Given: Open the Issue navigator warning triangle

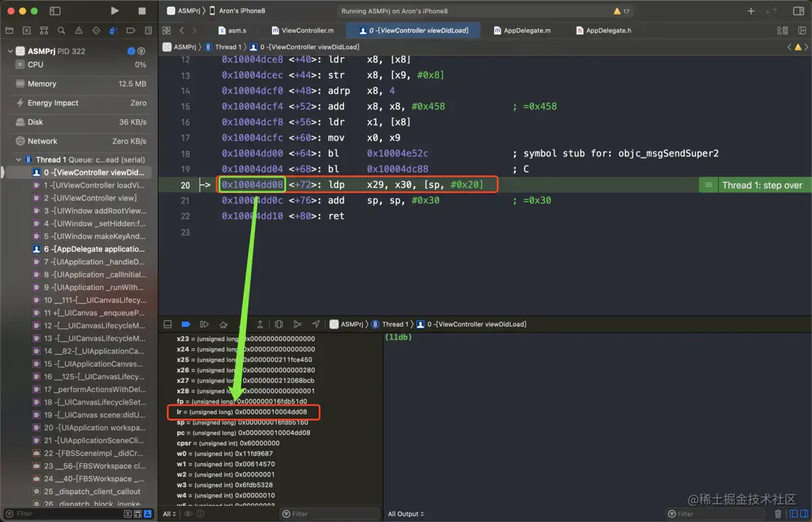Looking at the screenshot, I should (78, 30).
